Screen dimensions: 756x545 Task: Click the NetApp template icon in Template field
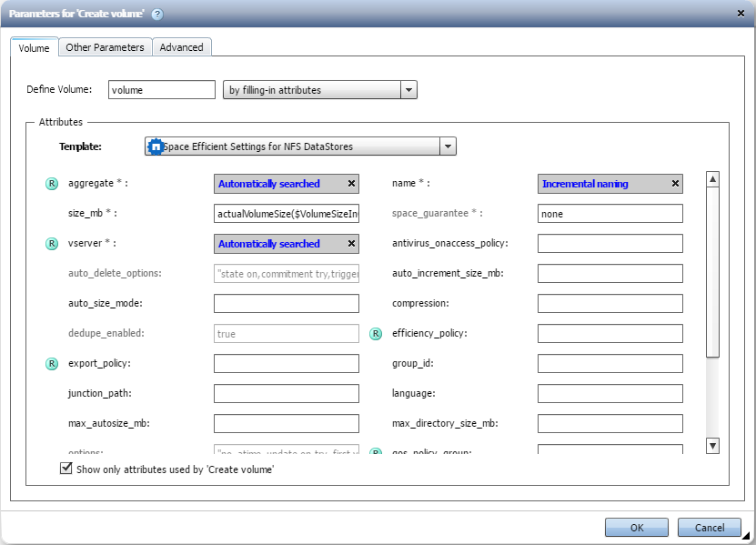point(154,146)
